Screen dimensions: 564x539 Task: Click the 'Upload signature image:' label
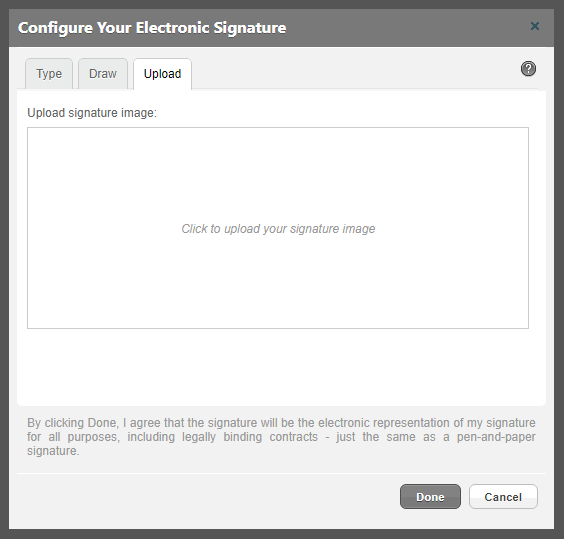pyautogui.click(x=92, y=113)
